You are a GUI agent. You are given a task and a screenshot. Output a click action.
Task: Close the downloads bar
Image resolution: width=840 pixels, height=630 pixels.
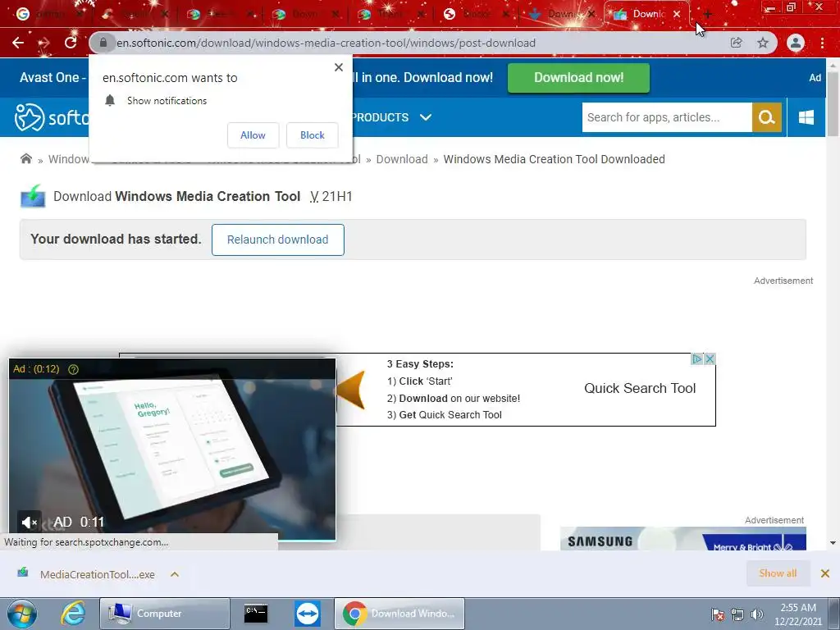point(825,573)
